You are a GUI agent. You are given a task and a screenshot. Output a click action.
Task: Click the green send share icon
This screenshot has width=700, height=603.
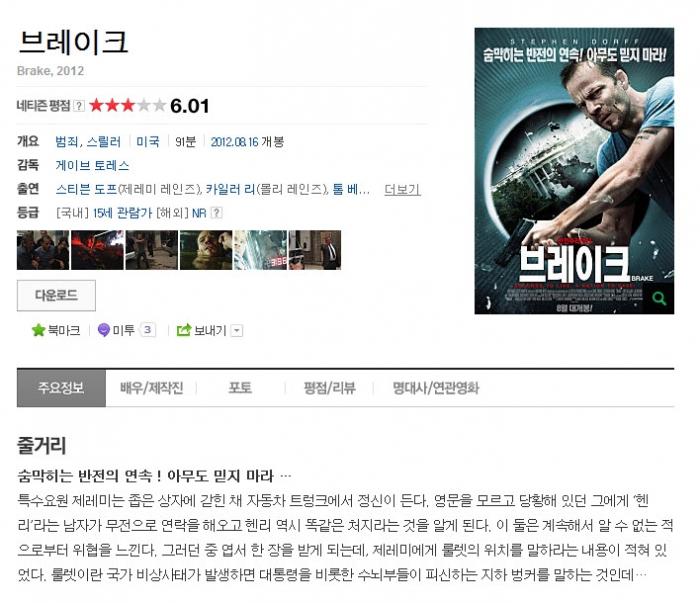184,330
